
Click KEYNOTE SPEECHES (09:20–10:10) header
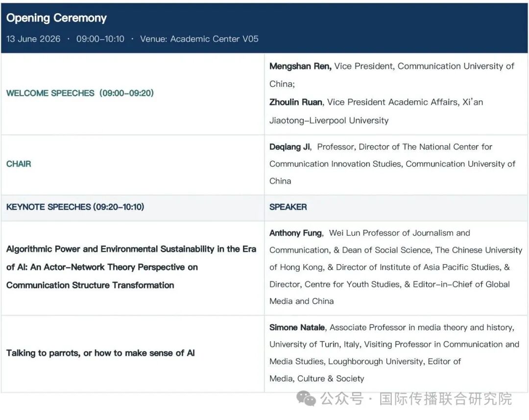click(75, 207)
